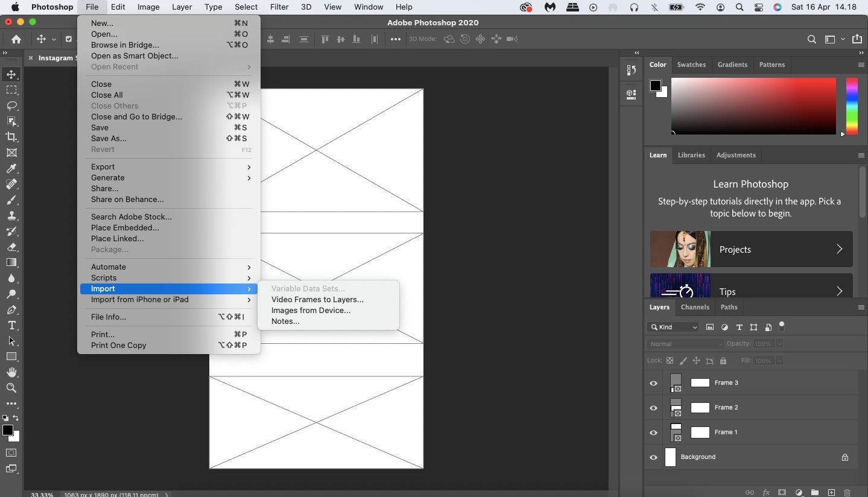Select the Horizontal Type tool
The width and height of the screenshot is (868, 497).
11,325
